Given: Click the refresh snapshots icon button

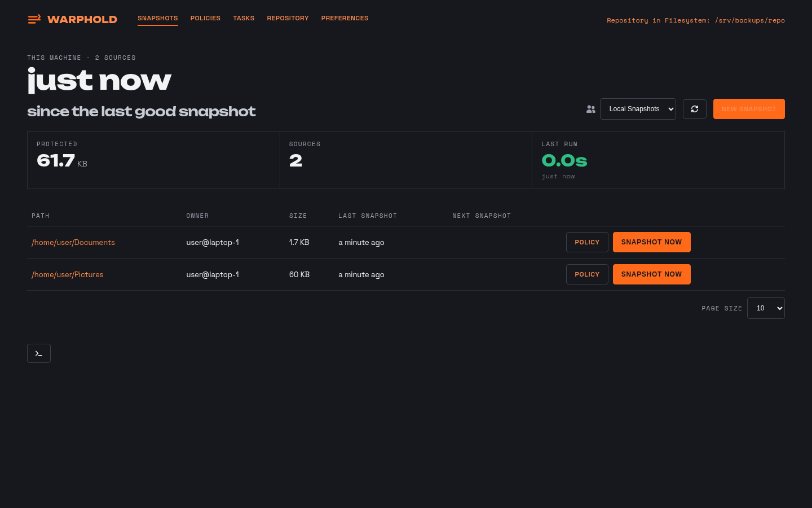Looking at the screenshot, I should point(695,109).
